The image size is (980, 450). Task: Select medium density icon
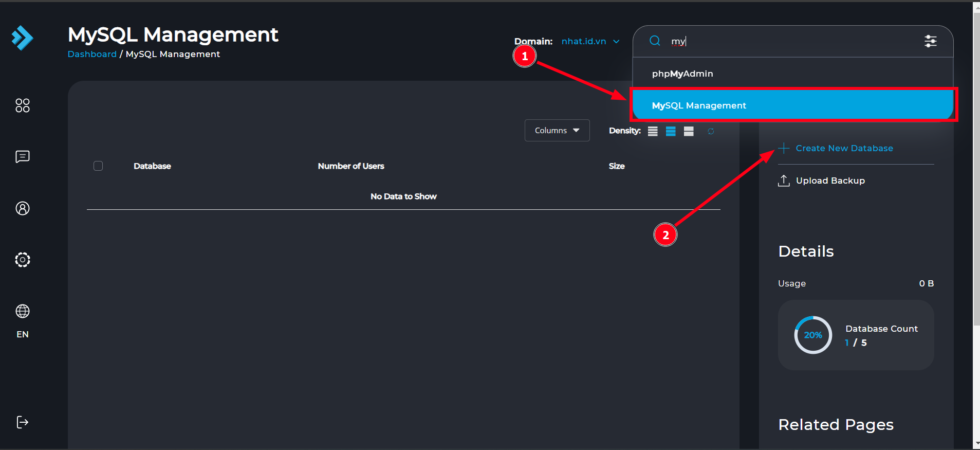[x=671, y=131]
